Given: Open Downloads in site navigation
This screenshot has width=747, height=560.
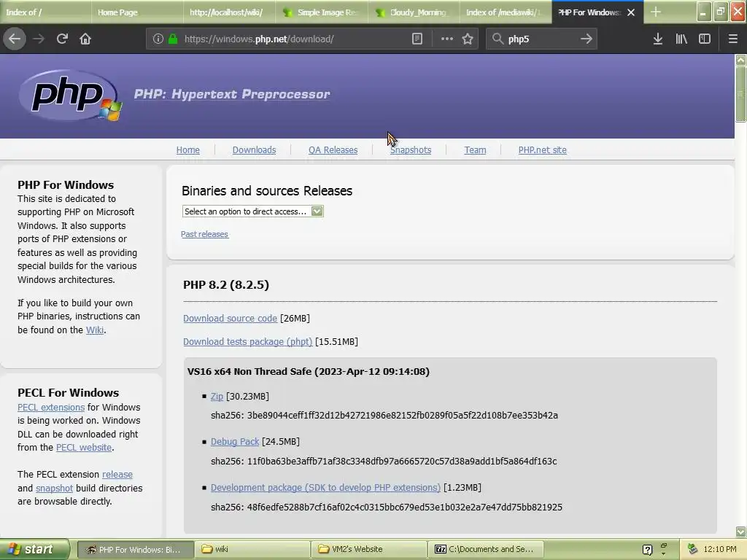Looking at the screenshot, I should click(x=254, y=150).
